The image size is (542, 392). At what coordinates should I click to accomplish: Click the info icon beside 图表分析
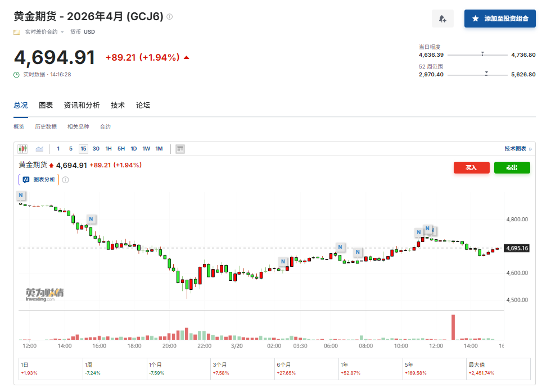[65, 180]
